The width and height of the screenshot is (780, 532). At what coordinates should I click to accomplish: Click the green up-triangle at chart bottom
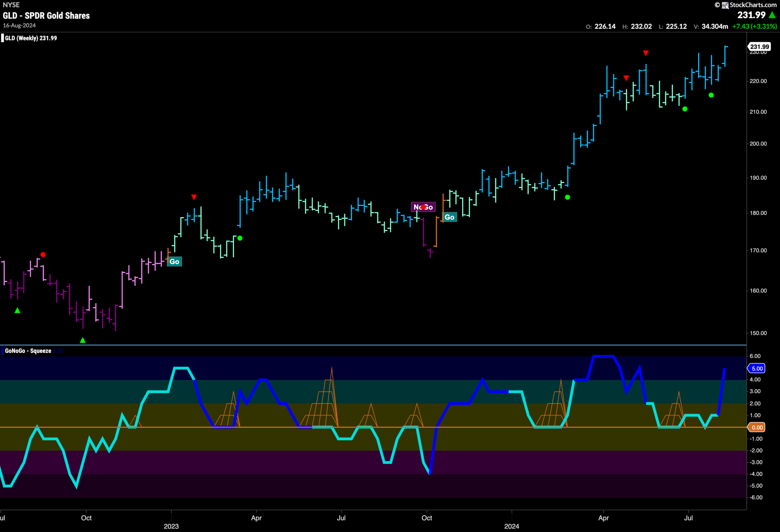point(83,340)
